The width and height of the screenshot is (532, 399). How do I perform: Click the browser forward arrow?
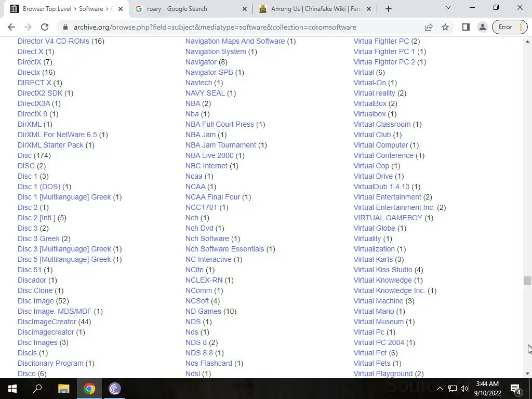coord(28,27)
